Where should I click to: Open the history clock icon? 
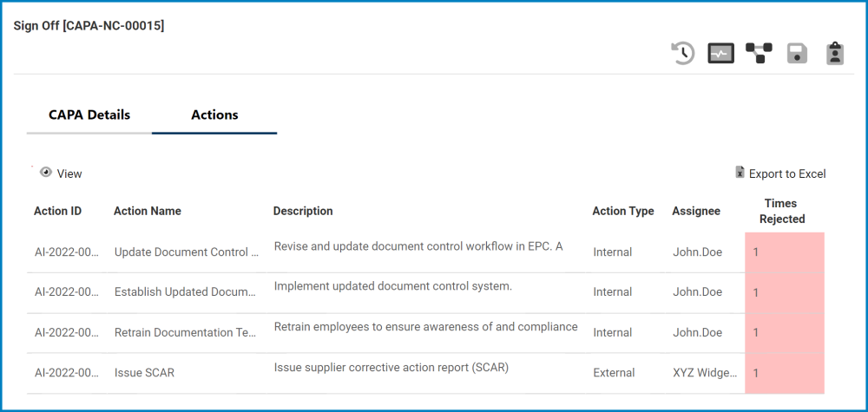tap(683, 54)
